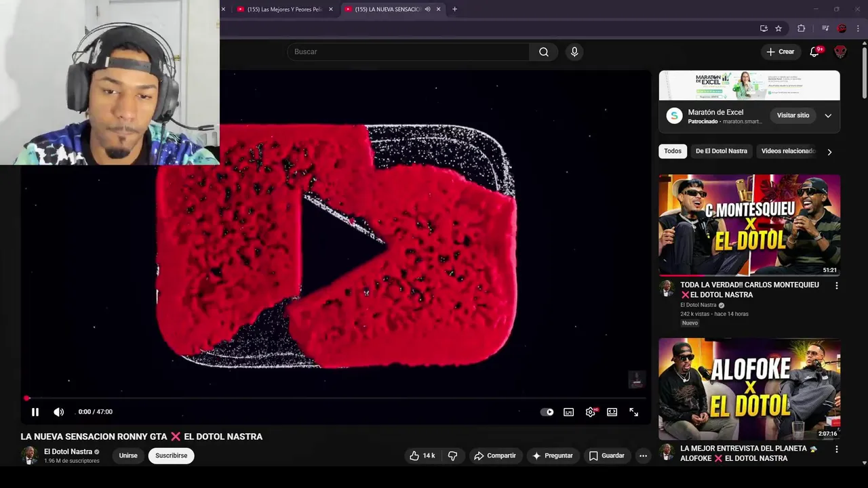Open El Dotol Nastra channel name
868x488 pixels.
pos(68,451)
